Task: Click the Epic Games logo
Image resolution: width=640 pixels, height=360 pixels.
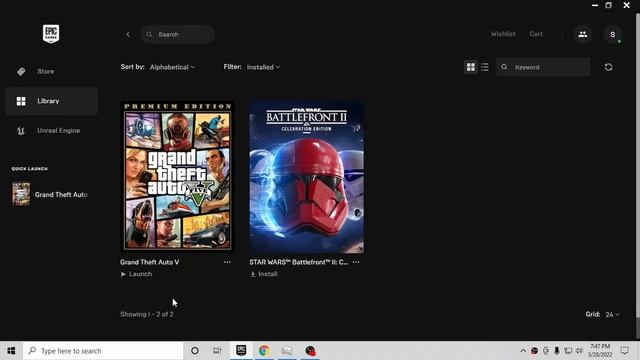Action: pyautogui.click(x=51, y=33)
